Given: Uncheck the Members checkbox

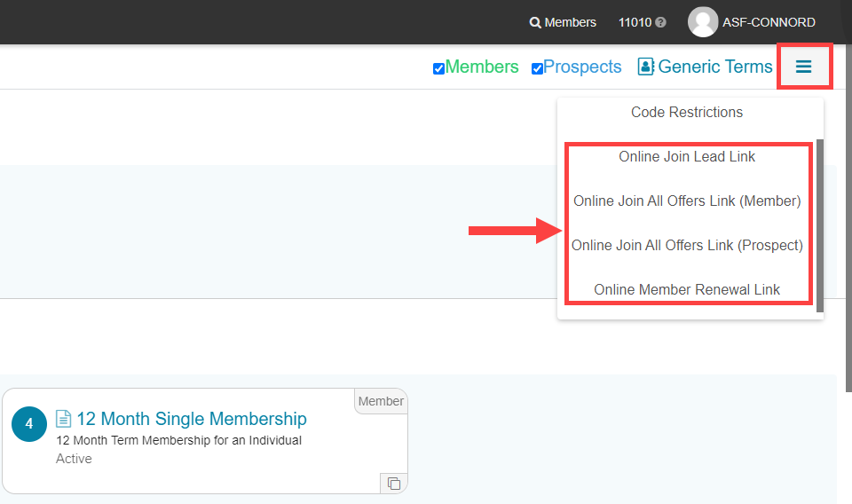Looking at the screenshot, I should tap(438, 69).
